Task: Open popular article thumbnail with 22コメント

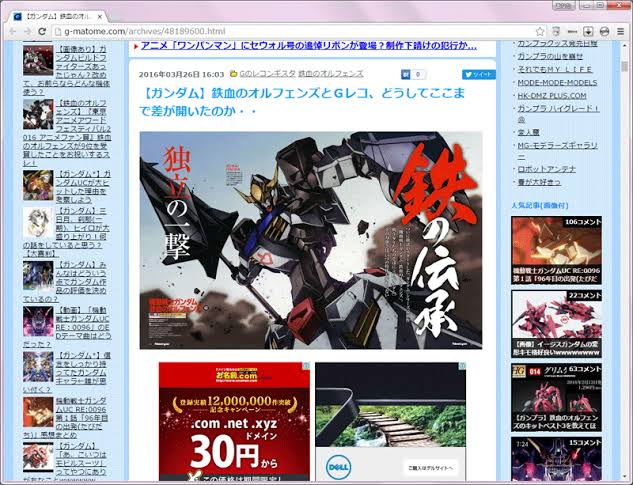Action: (x=556, y=324)
